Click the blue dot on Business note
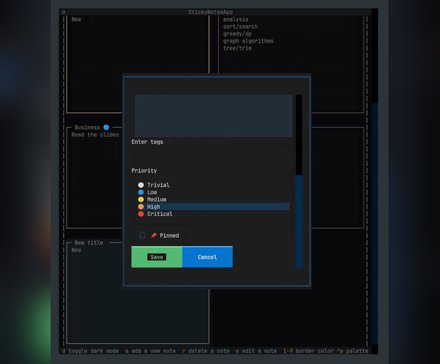 point(106,127)
